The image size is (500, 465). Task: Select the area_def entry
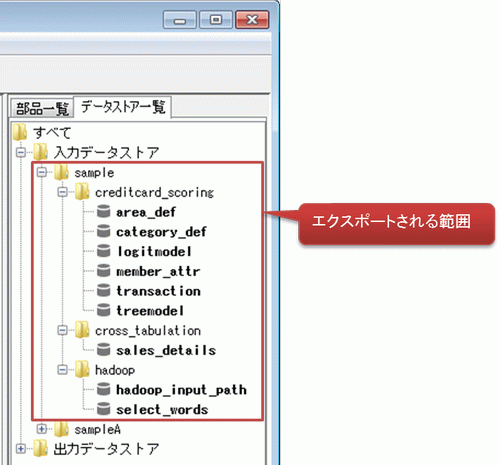pos(146,212)
